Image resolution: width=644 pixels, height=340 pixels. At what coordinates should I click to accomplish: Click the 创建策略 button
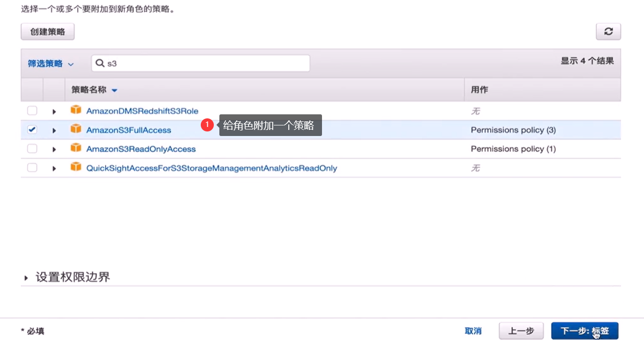48,32
